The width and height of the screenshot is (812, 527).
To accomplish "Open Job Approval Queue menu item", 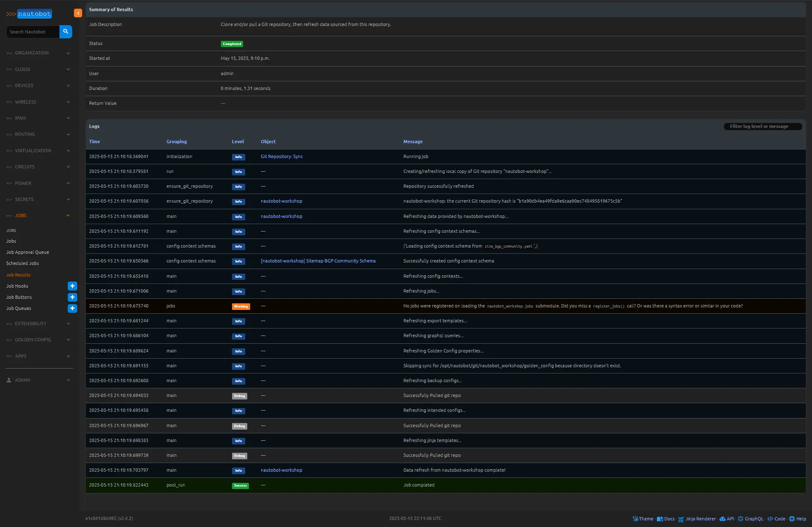I will [27, 252].
